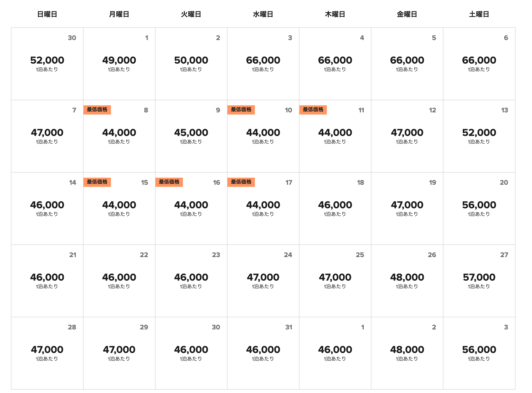
Task: Click the 最低価格 badge on the 16th
Action: pyautogui.click(x=169, y=182)
